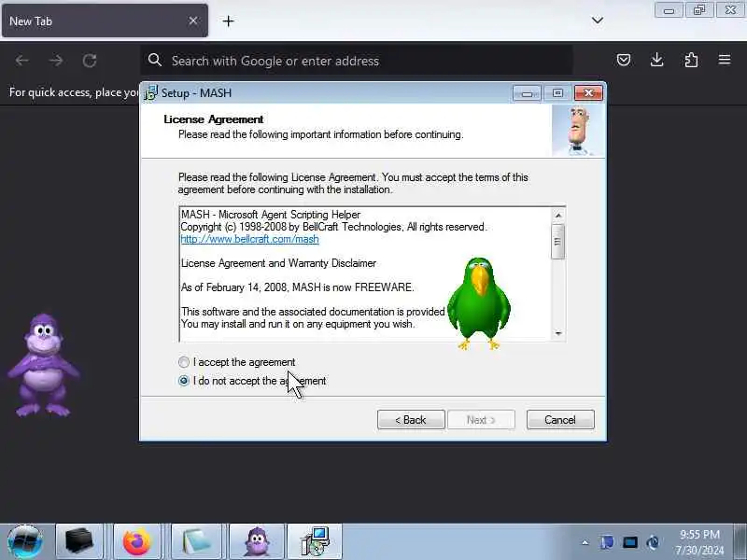The image size is (747, 560).
Task: Focus the Search with Google address bar
Action: (x=357, y=61)
